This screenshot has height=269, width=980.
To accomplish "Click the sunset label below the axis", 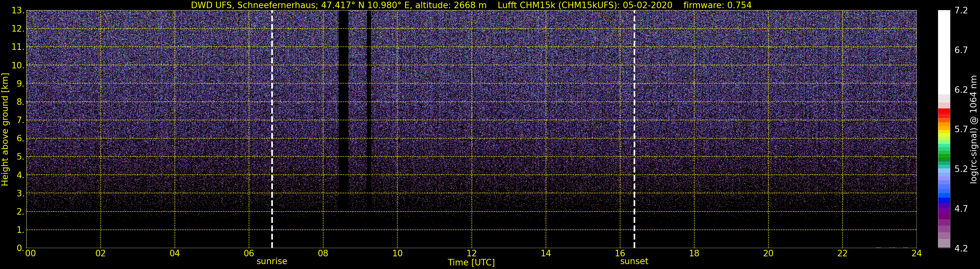I will point(634,261).
